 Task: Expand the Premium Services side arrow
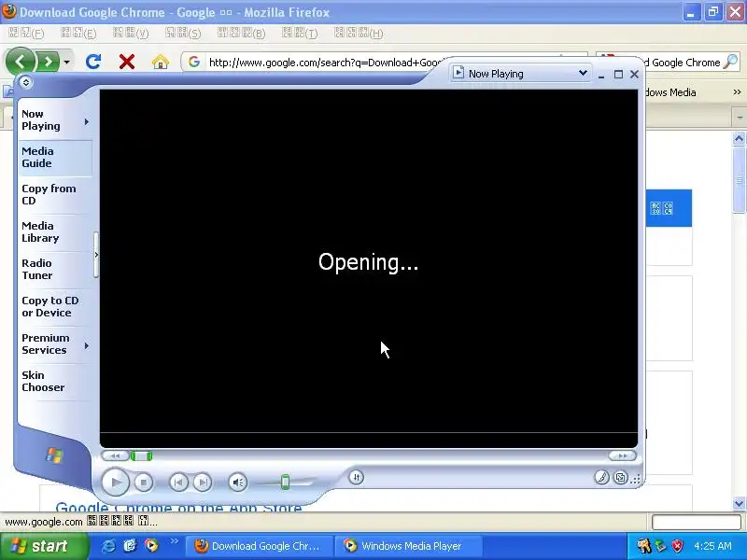click(x=87, y=345)
